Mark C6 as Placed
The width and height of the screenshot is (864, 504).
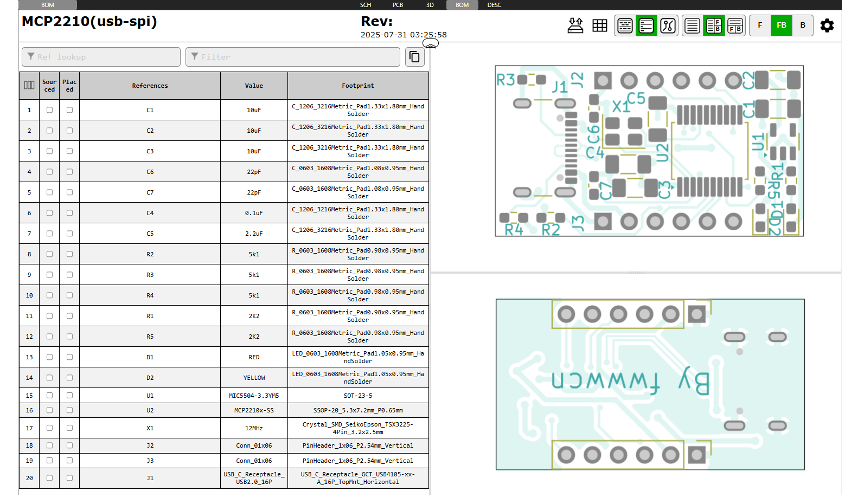tap(69, 172)
